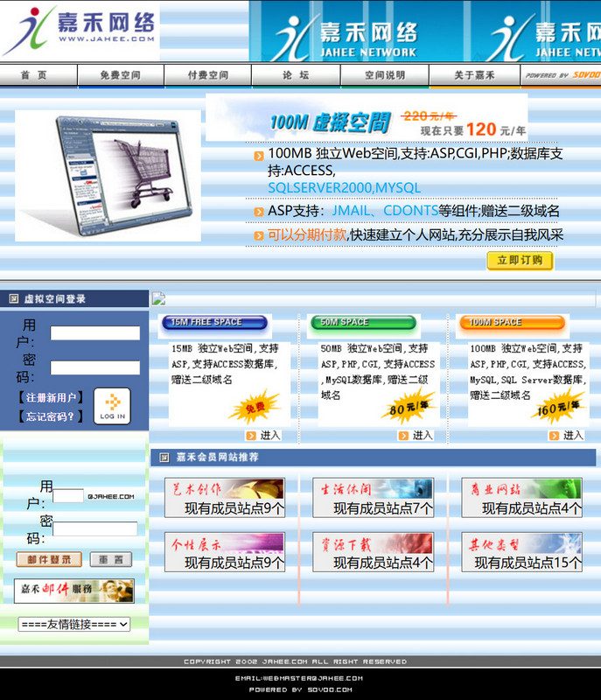Open the 资源下载 member category banner
This screenshot has height=700, width=601.
373,543
